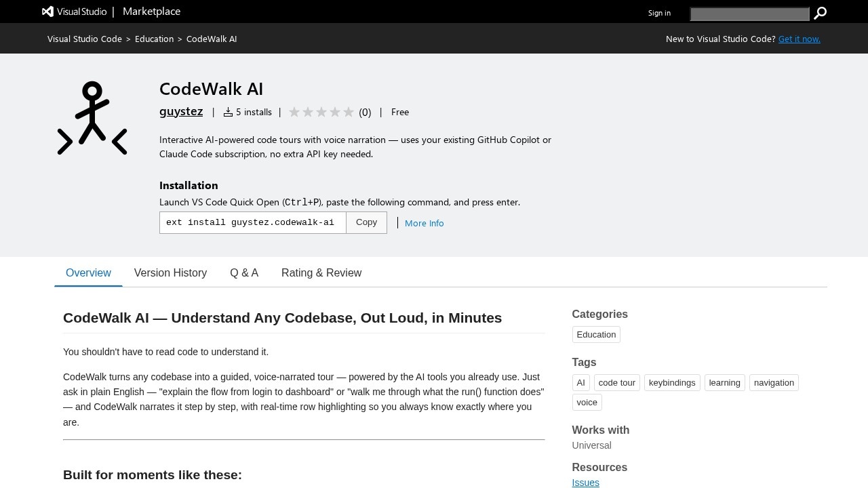The height and width of the screenshot is (488, 868).
Task: Open the Q & A tab
Action: (244, 272)
